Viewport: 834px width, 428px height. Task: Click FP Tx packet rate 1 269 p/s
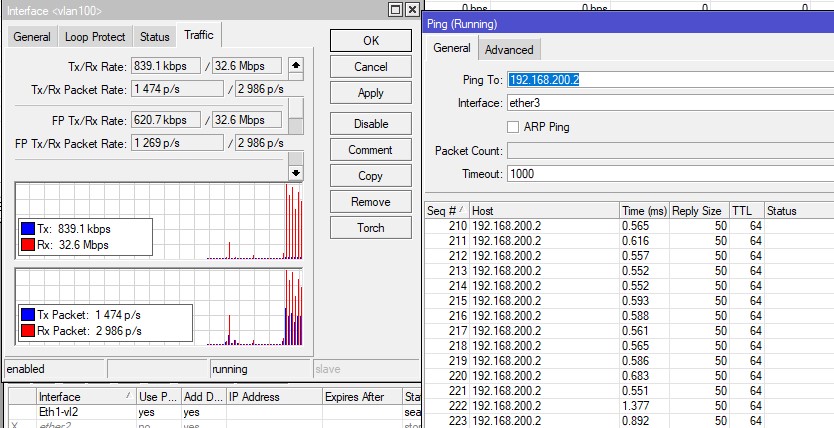click(177, 143)
